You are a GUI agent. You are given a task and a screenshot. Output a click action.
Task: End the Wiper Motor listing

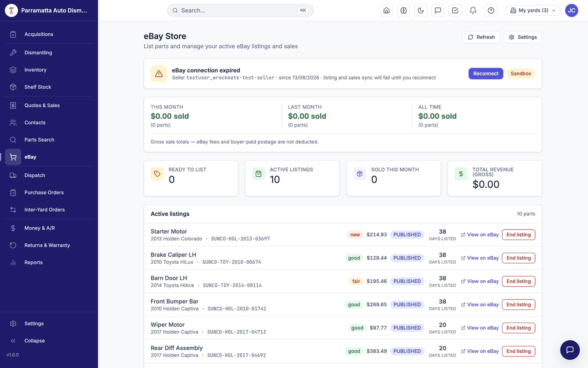519,328
